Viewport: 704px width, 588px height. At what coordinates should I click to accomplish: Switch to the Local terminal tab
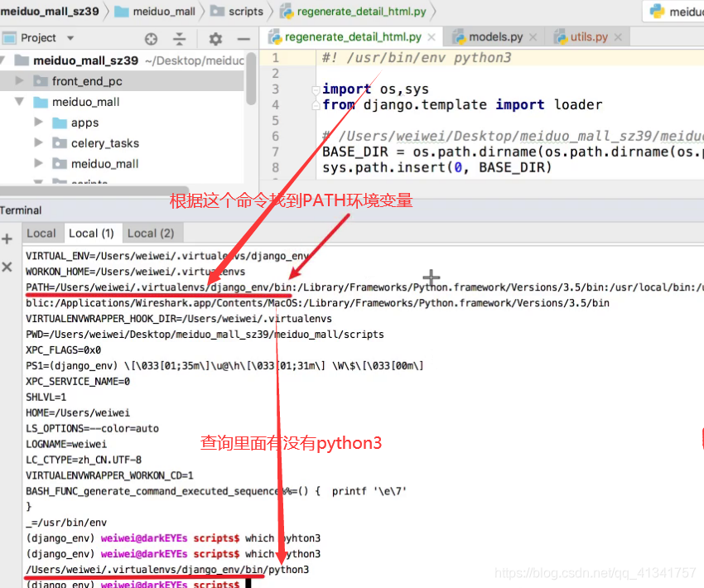[41, 234]
